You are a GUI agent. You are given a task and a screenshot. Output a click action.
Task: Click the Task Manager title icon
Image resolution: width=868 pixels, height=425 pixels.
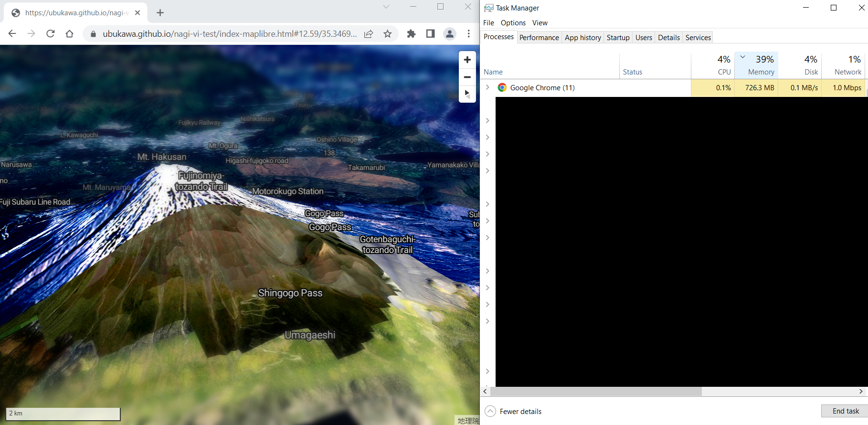tap(488, 8)
